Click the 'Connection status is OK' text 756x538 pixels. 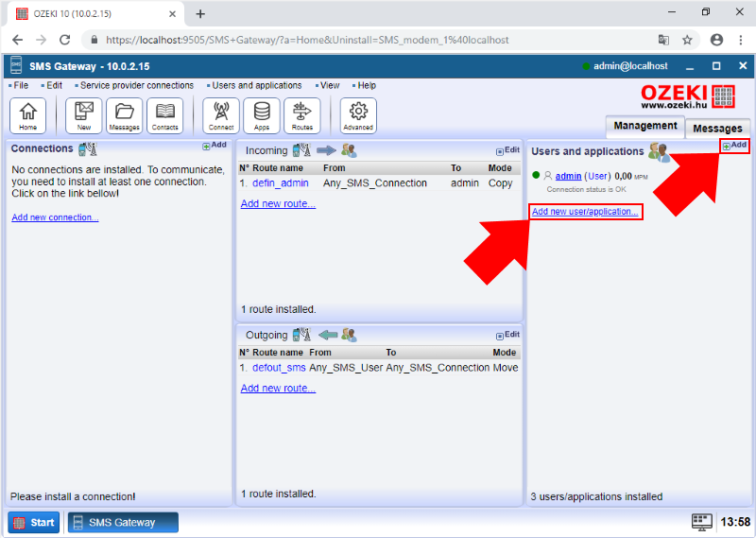tap(586, 189)
